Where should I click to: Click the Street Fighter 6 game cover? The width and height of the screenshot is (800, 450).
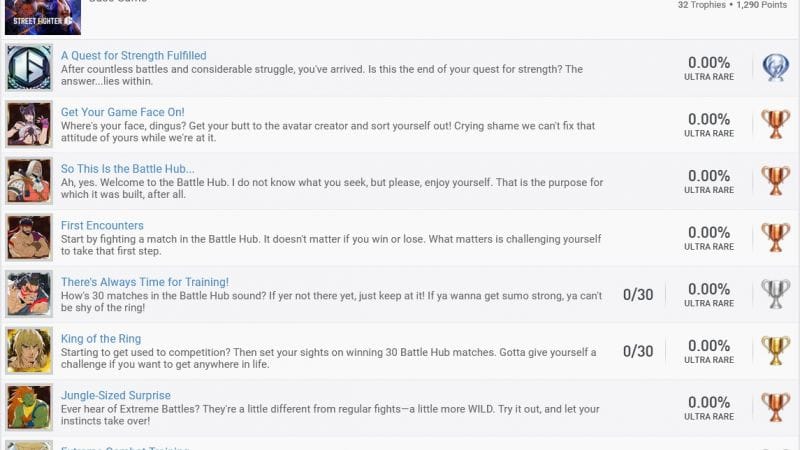pyautogui.click(x=43, y=17)
